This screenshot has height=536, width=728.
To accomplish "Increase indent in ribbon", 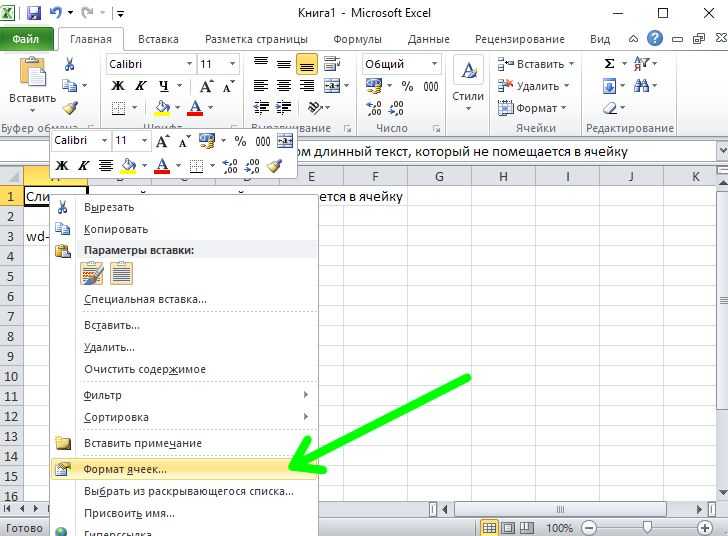I will coord(284,108).
